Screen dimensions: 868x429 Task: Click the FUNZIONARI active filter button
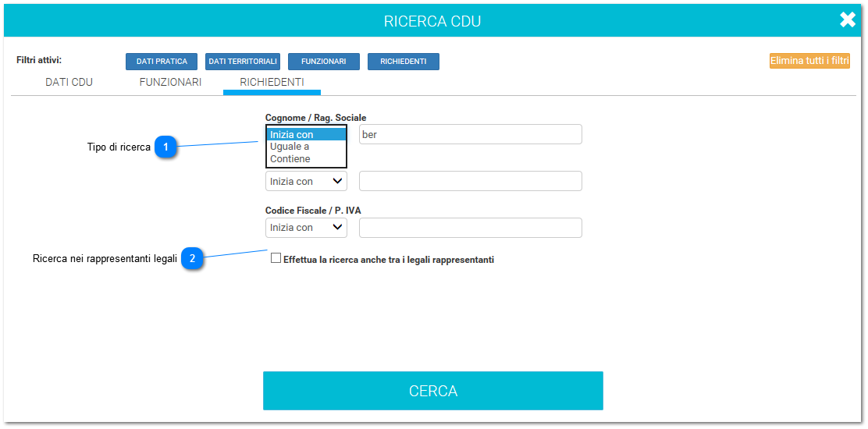pyautogui.click(x=324, y=62)
